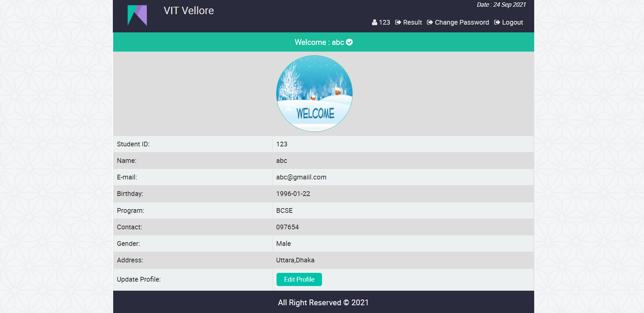
Task: Click the Birthday: label
Action: 130,194
